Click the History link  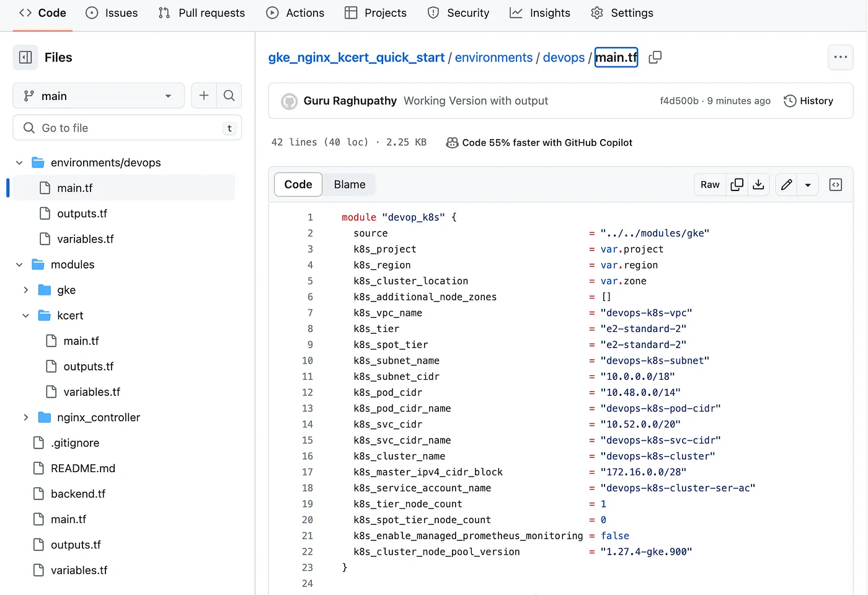pos(808,101)
